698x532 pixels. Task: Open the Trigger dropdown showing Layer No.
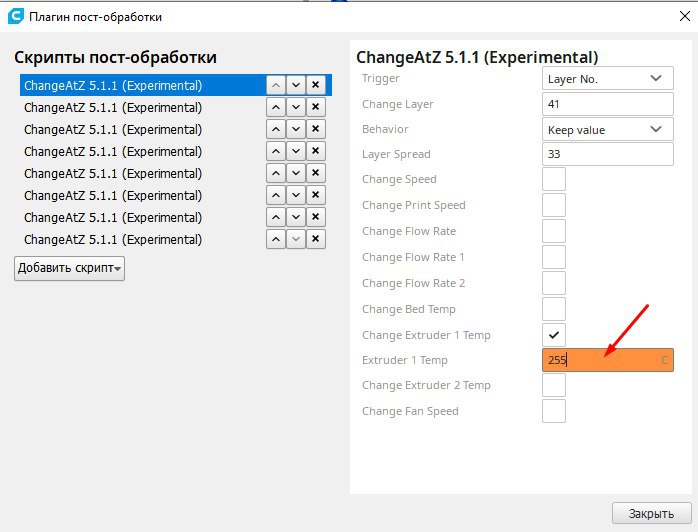pyautogui.click(x=608, y=78)
